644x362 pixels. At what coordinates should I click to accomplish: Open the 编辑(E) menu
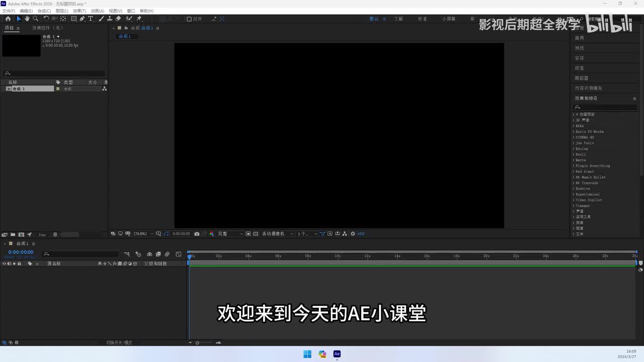(x=26, y=11)
